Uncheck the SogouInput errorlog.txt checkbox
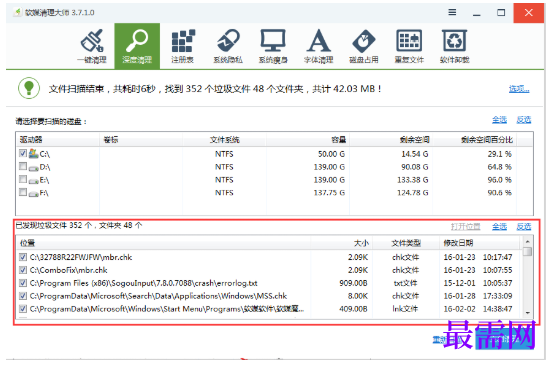Image resolution: width=555 pixels, height=366 pixels. tap(23, 283)
